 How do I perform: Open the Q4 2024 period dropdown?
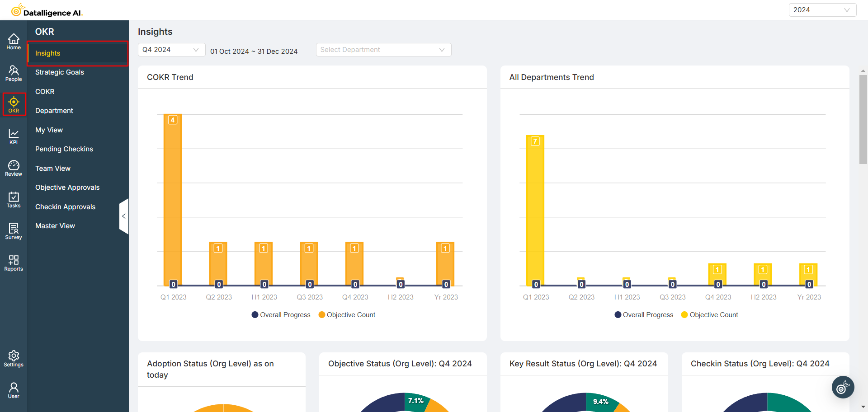pos(171,49)
